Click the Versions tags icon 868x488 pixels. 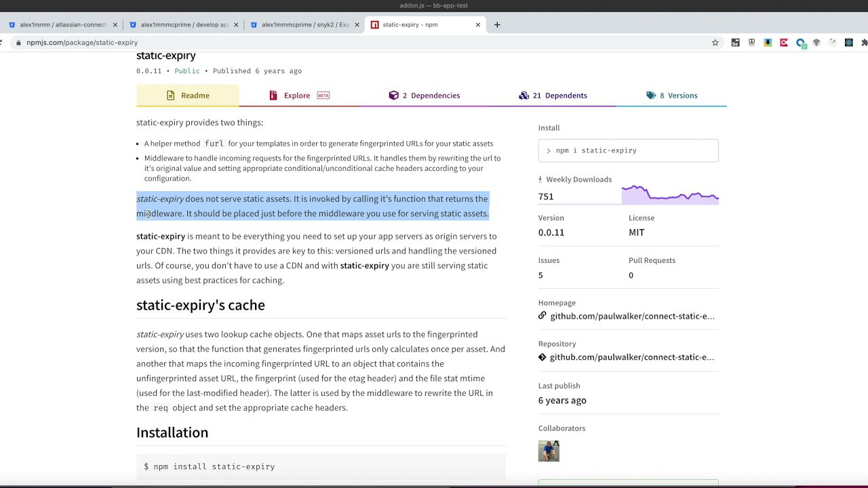click(651, 96)
